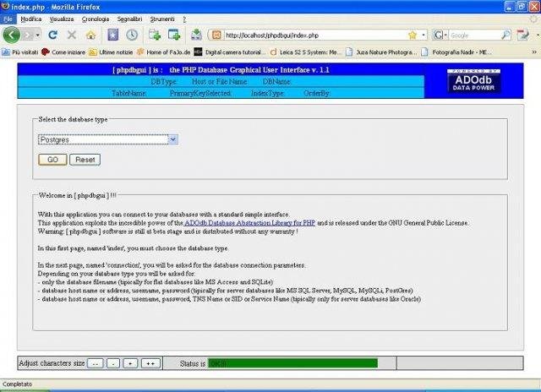The image size is (541, 392).
Task: Open the Ultime notizie bookmark feed
Action: tap(111, 52)
